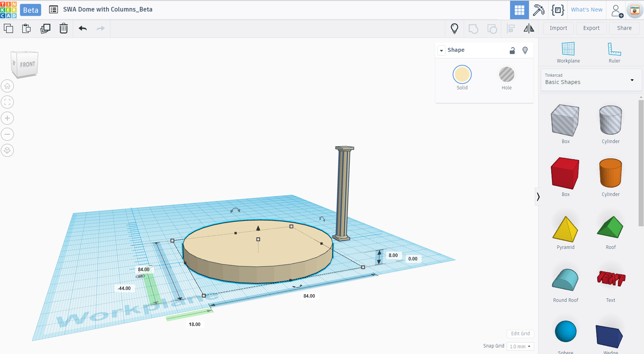Open the design list icon
The height and width of the screenshot is (354, 644).
click(x=53, y=10)
